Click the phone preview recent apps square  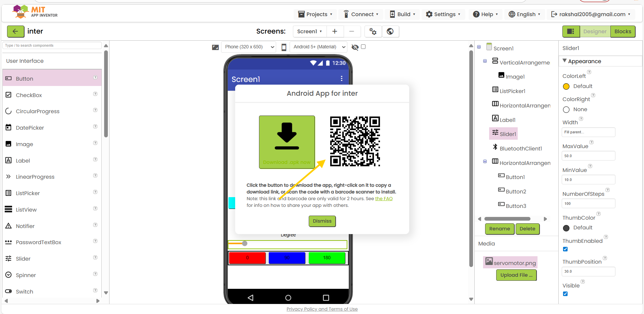coord(326,298)
